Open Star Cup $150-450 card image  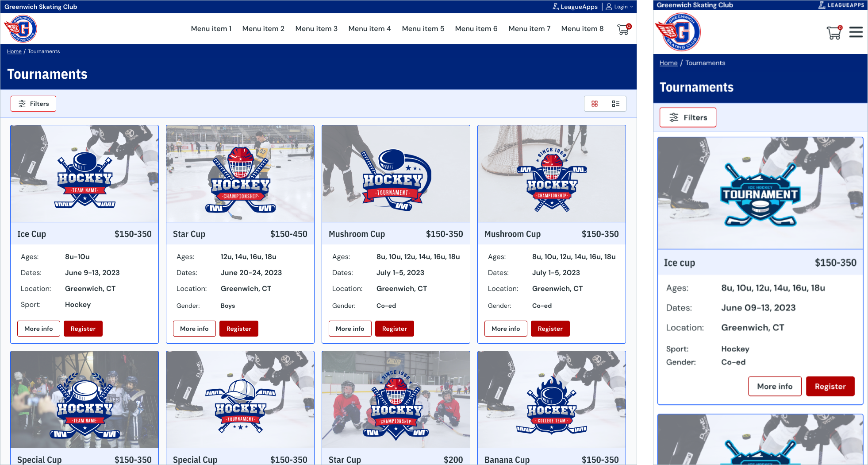[x=240, y=174]
